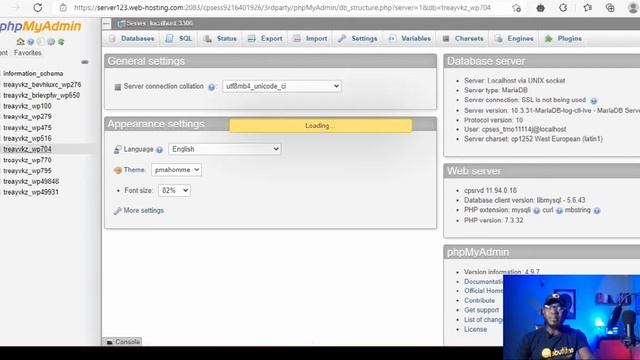Screen dimensions: 640x360
Task: Open the Charsets tab
Action: (x=463, y=38)
